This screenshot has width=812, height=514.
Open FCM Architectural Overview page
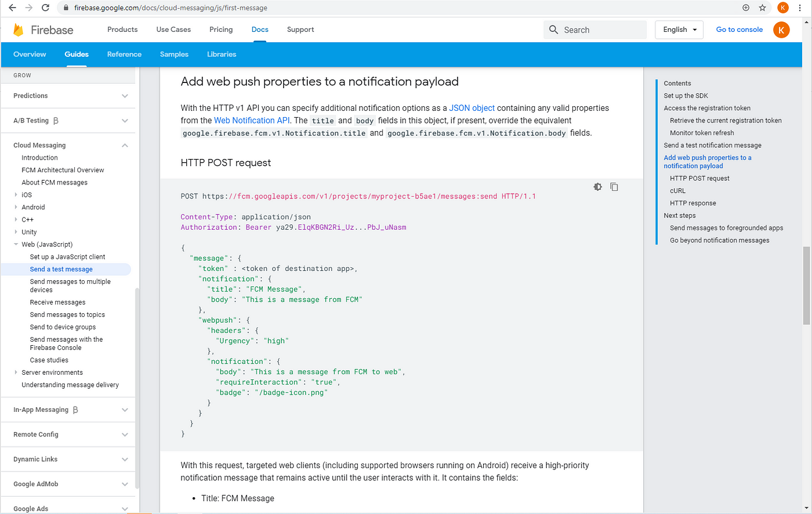click(x=63, y=170)
